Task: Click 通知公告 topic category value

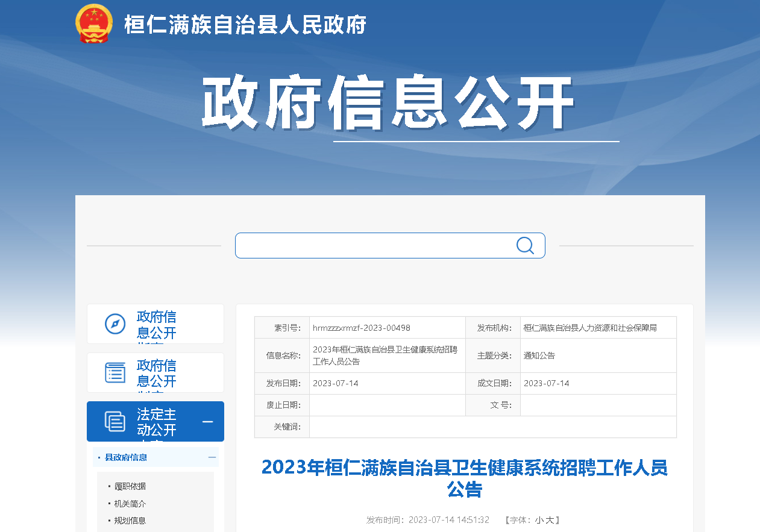Action: [539, 355]
